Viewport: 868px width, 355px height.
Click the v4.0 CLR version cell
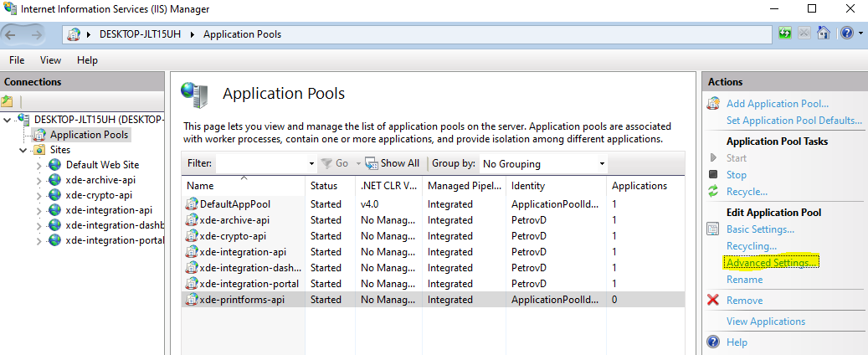pos(369,203)
